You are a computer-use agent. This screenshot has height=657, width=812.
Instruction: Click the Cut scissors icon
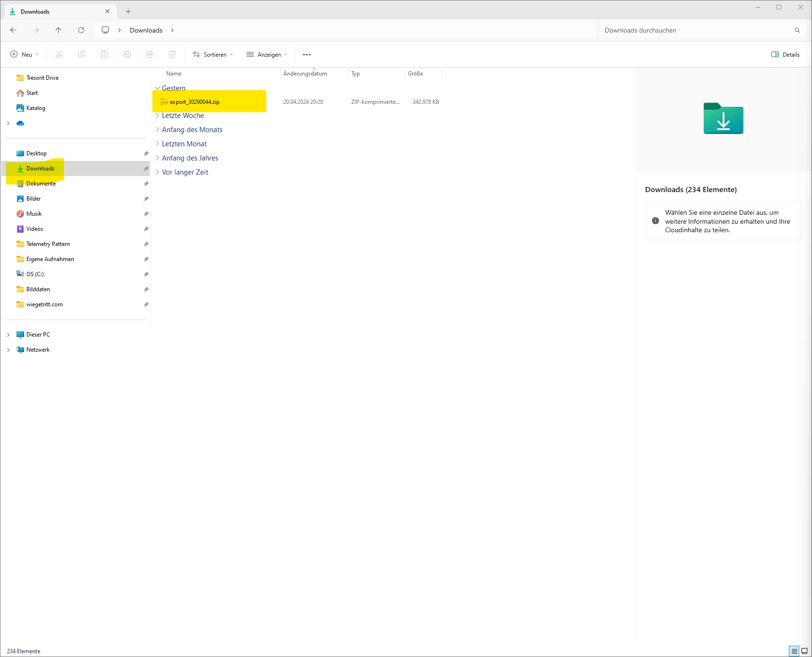click(59, 55)
